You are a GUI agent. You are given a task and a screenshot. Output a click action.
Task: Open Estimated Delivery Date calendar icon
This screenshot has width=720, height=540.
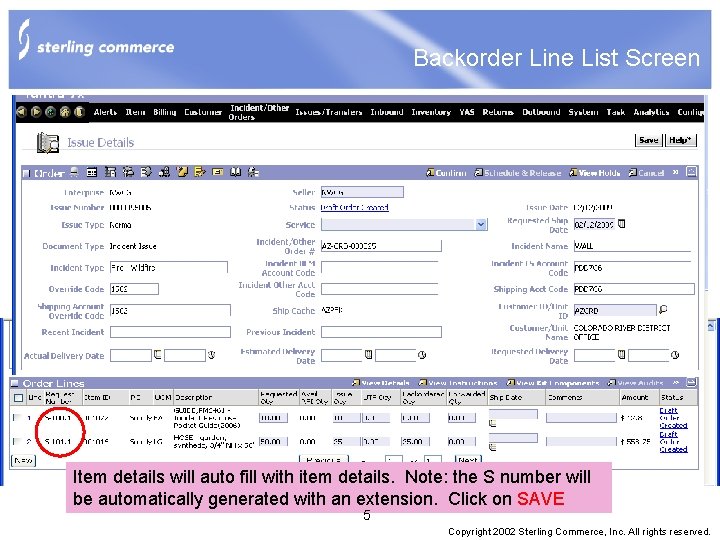pos(368,354)
